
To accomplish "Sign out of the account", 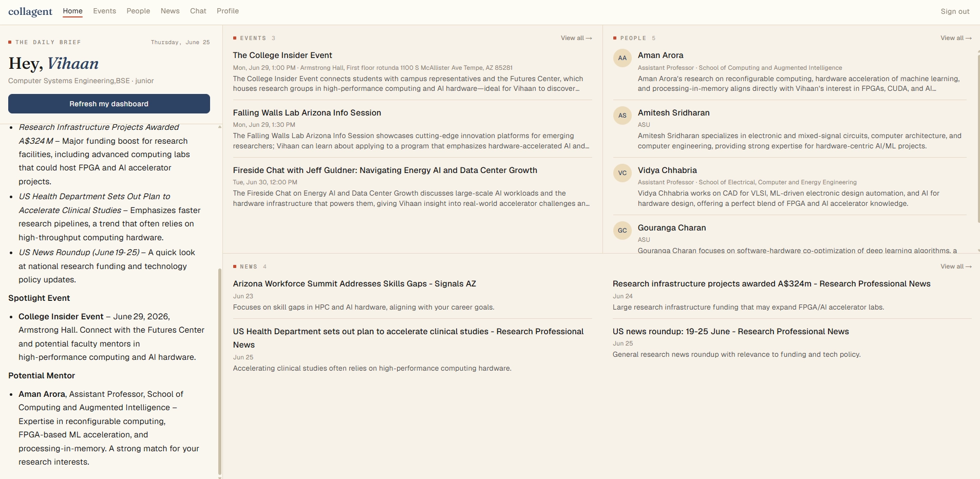I will 955,11.
